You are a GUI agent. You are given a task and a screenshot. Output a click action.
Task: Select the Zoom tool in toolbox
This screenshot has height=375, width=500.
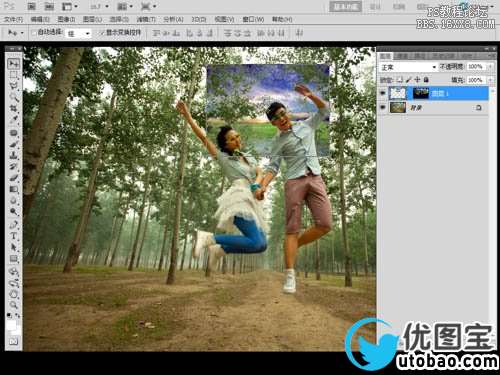tap(14, 305)
